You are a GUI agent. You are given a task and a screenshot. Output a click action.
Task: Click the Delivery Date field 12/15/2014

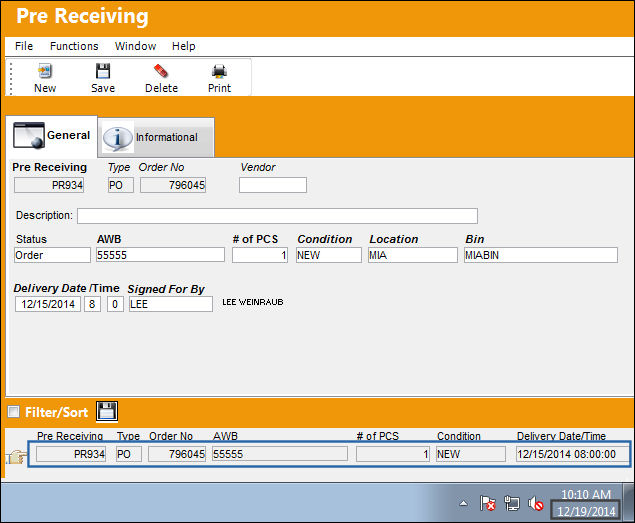[48, 304]
